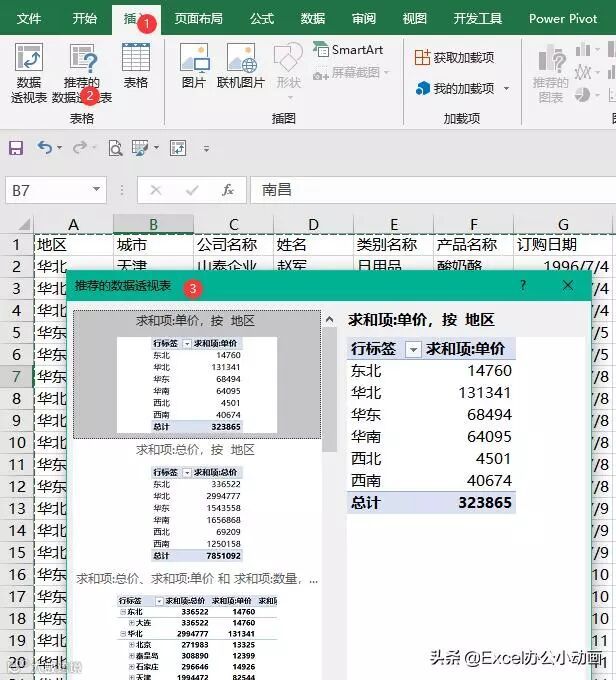Open dropdown next to table brush icon
The width and height of the screenshot is (616, 680).
point(156,148)
